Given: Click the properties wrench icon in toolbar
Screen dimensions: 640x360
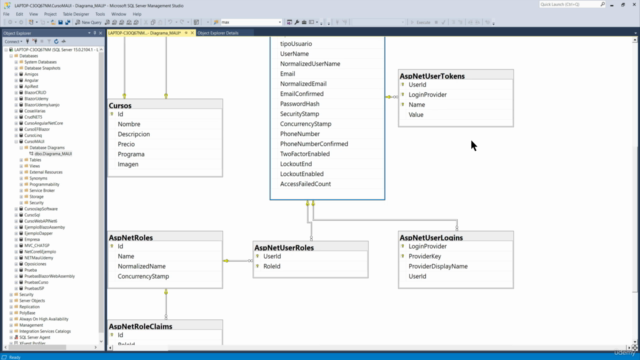Looking at the screenshot, I should [x=297, y=22].
